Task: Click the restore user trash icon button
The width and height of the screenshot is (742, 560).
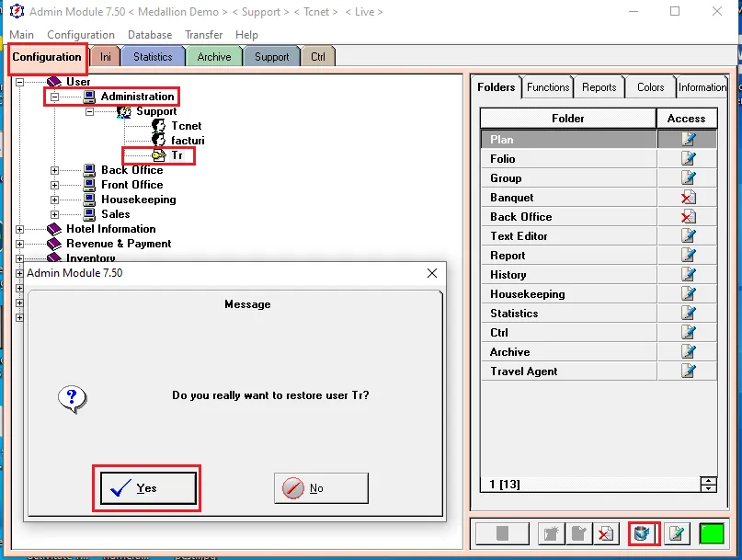Action: [644, 534]
